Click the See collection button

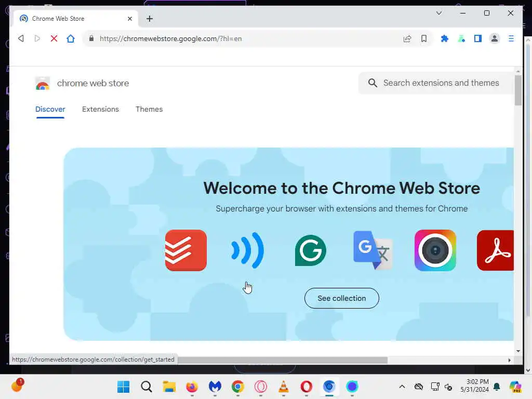coord(342,298)
